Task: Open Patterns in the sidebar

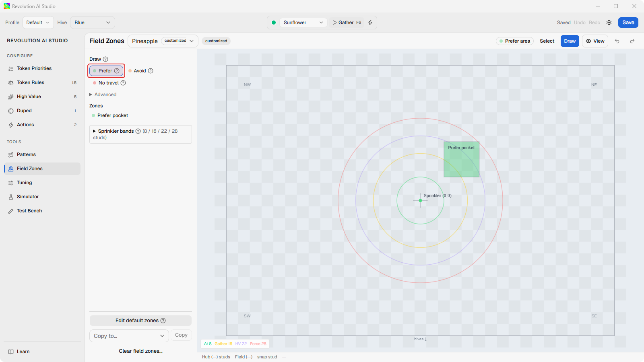Action: (42, 154)
